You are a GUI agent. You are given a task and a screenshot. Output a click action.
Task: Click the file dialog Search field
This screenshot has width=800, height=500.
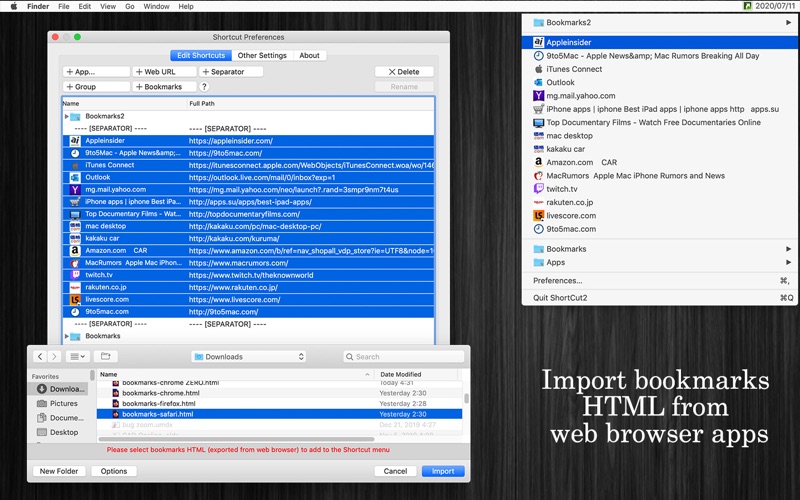[x=404, y=357]
